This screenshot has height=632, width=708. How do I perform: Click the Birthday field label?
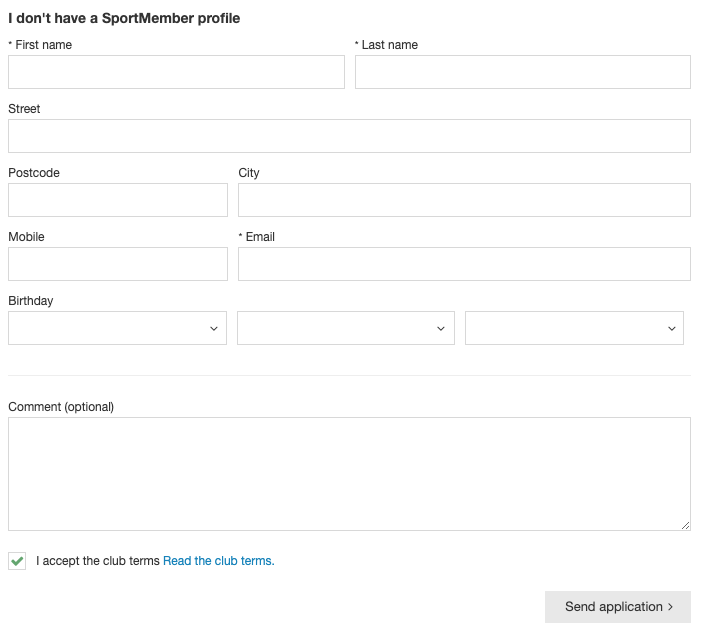(31, 301)
